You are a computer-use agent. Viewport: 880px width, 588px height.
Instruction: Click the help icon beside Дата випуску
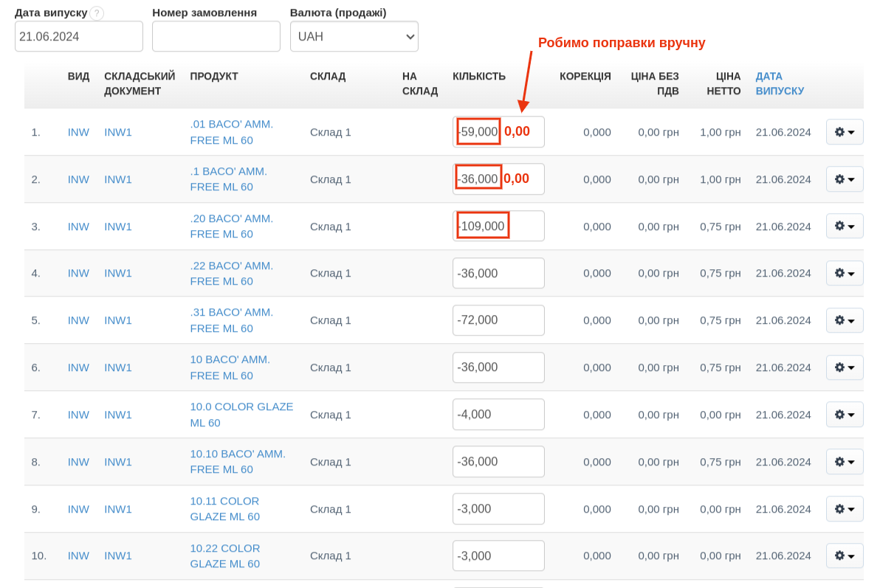click(x=97, y=13)
